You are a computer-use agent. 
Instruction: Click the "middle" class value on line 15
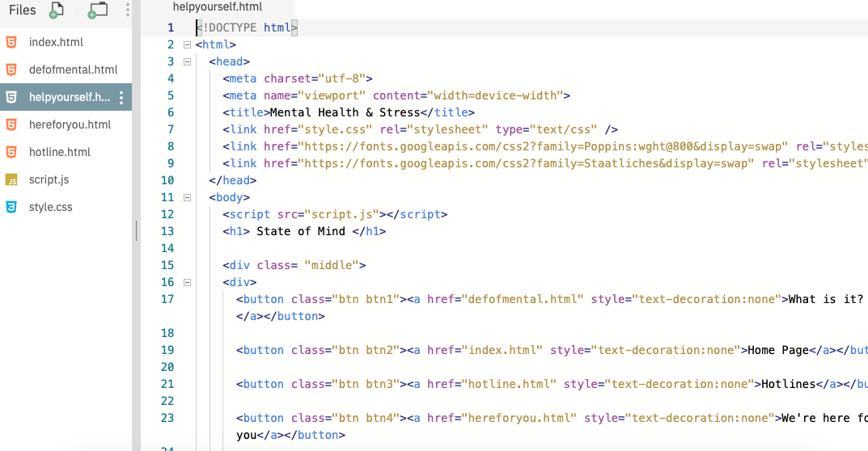tap(332, 265)
